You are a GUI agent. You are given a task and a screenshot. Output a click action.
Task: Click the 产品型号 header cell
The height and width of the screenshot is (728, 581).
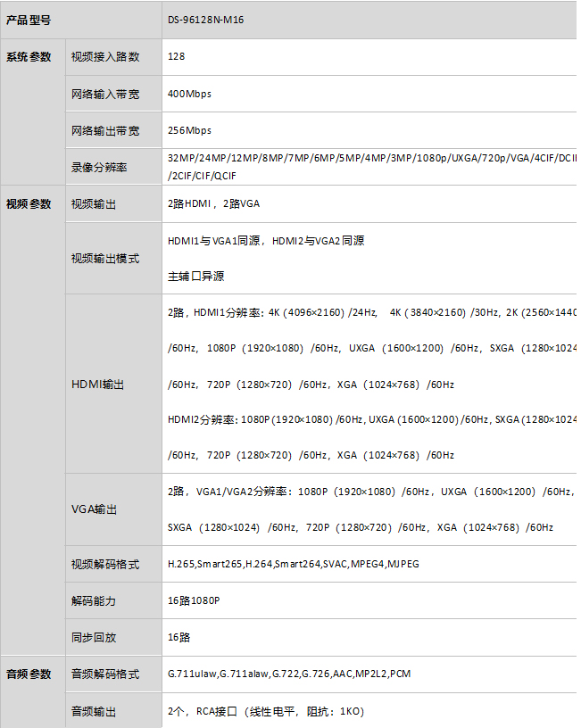[29, 20]
